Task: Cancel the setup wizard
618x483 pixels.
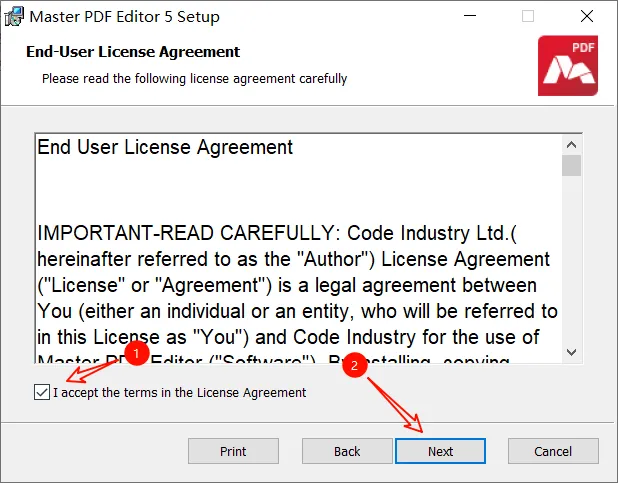Action: [x=553, y=451]
